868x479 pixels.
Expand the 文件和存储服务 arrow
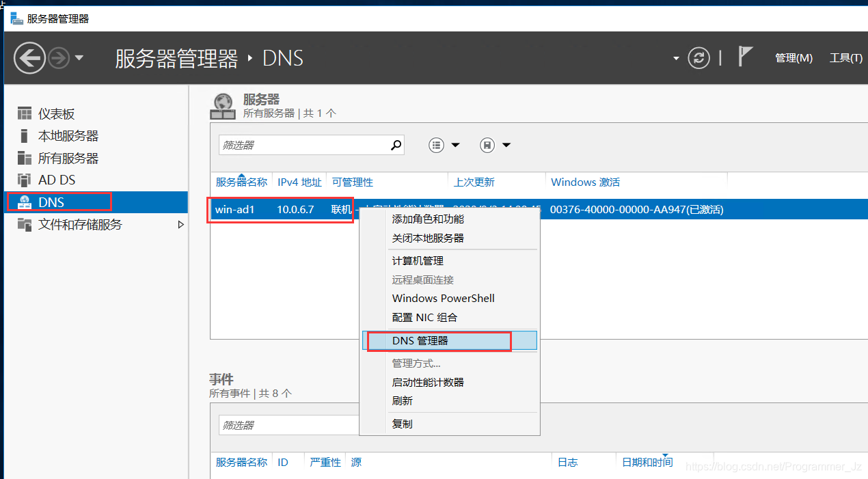[x=180, y=224]
